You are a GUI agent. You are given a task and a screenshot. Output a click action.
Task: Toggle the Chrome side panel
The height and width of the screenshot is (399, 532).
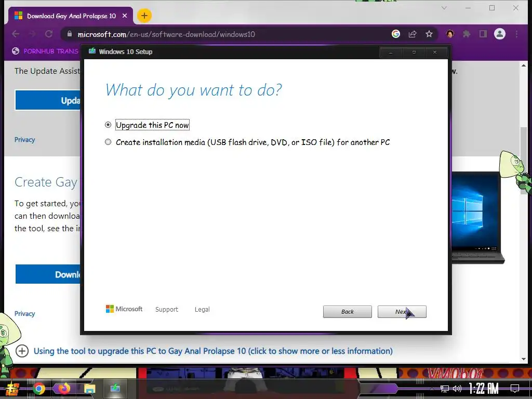coord(483,34)
